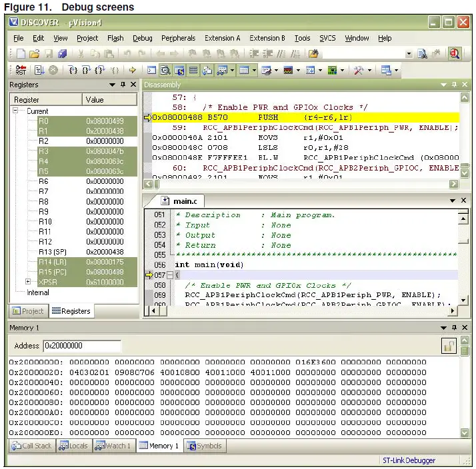This screenshot has height=469, width=476.
Task: Step into with the first braces icon
Action: tap(73, 70)
